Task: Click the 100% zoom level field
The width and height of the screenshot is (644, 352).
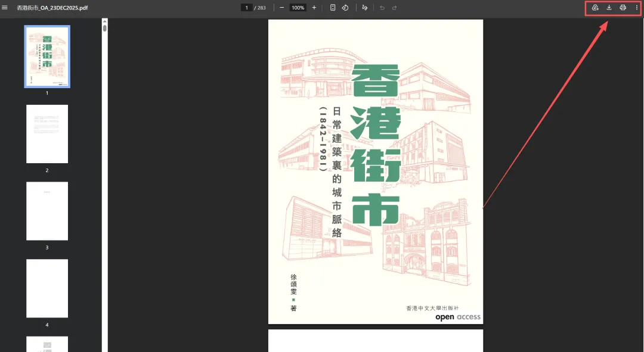Action: 298,7
